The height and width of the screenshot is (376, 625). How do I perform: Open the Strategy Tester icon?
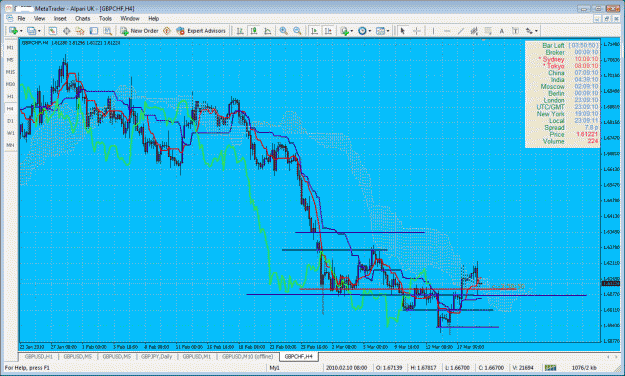tap(107, 31)
